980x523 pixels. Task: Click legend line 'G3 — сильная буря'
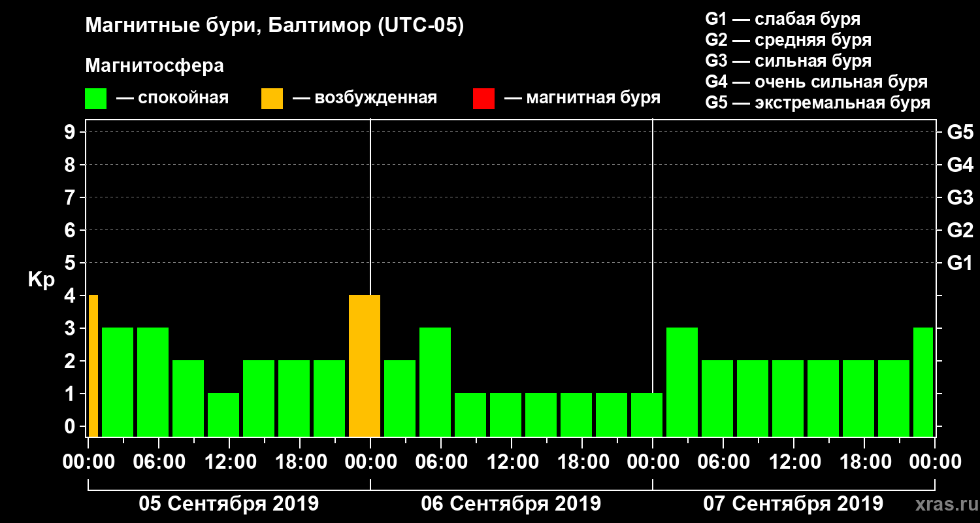[x=788, y=61]
